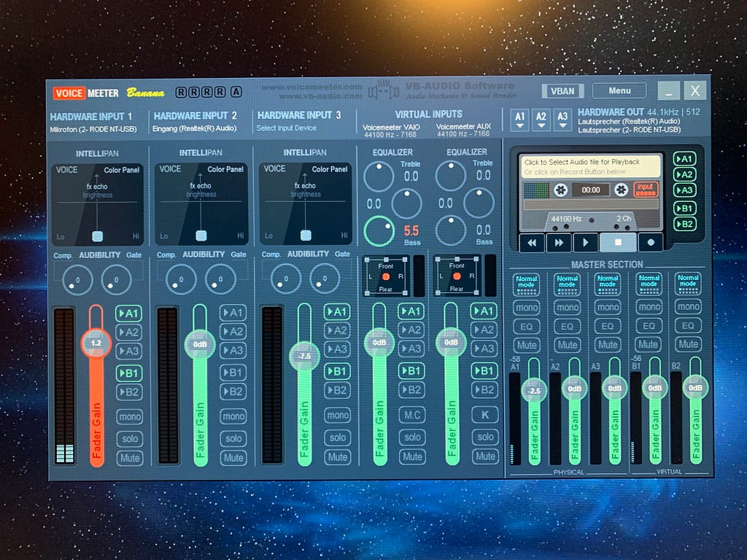Screen dimensions: 747x560
Task: Toggle B1 routing on Hardware Input 1
Action: tap(128, 373)
